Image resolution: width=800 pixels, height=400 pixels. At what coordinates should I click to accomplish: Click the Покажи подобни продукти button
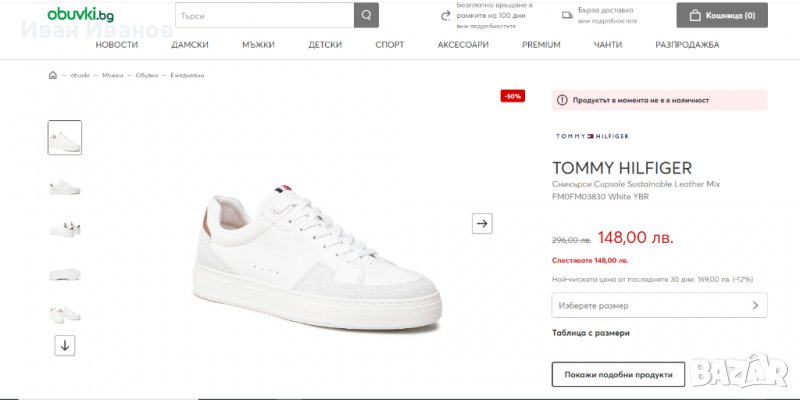click(x=618, y=374)
